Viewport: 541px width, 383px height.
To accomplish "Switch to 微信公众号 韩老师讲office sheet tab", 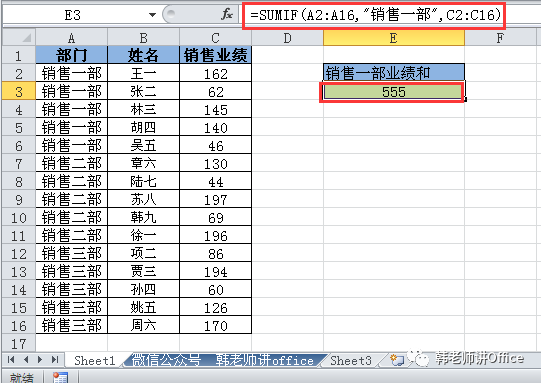I will (223, 361).
